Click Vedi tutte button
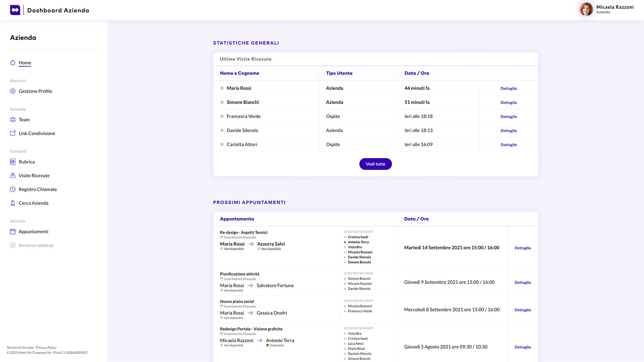Screen dimensions: 644x362 [375, 164]
